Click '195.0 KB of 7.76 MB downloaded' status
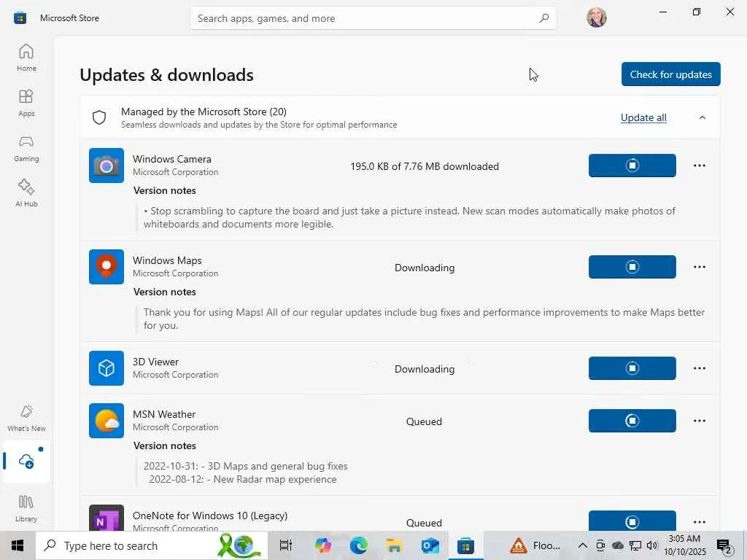Screen dimensions: 747x560 click(425, 166)
